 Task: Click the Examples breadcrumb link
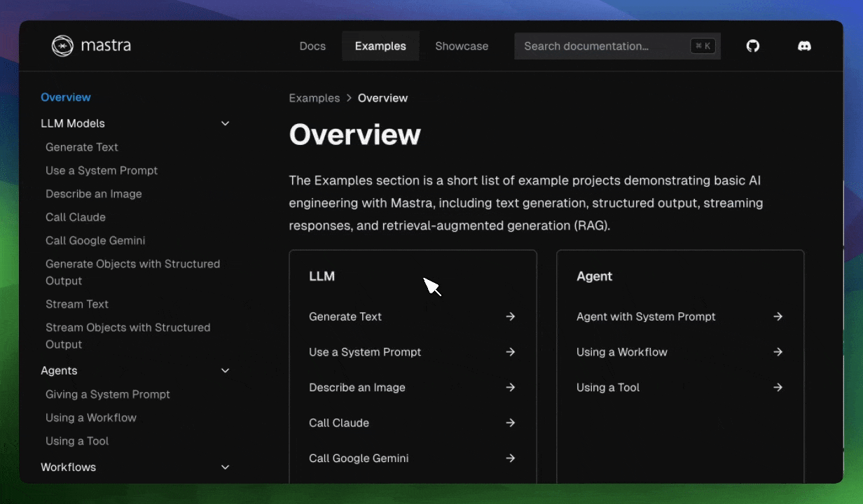(315, 98)
